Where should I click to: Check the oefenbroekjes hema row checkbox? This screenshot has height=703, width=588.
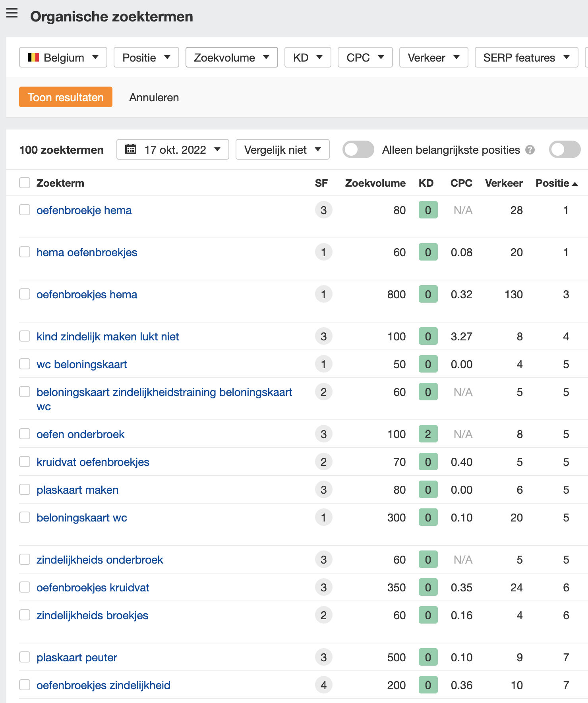tap(25, 294)
